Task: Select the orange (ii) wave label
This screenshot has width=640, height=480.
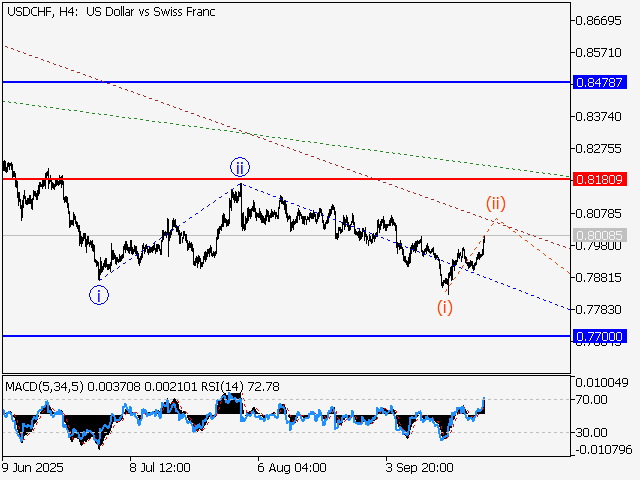Action: click(496, 204)
